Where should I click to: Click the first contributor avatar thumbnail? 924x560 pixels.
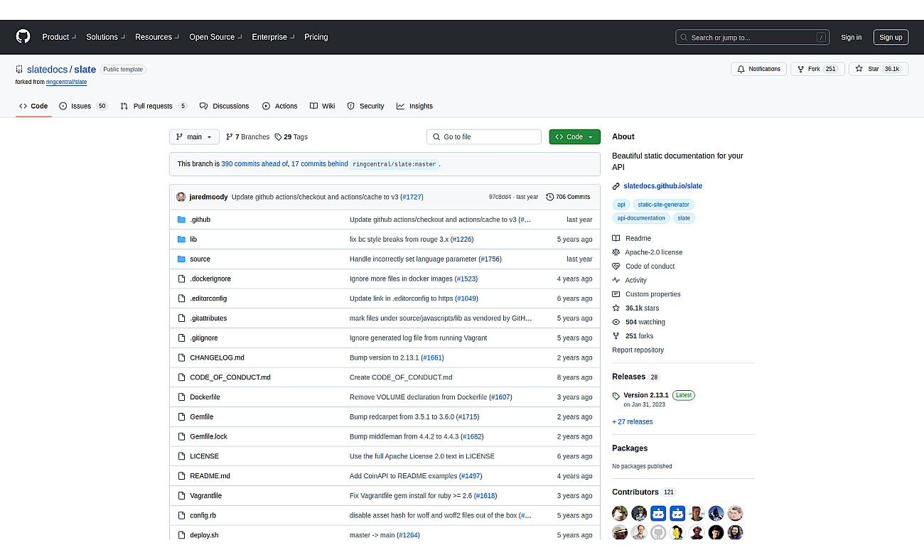[x=620, y=512]
